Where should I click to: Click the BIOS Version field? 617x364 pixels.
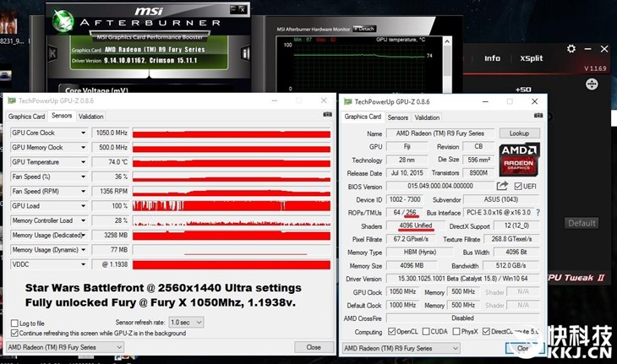pyautogui.click(x=440, y=186)
